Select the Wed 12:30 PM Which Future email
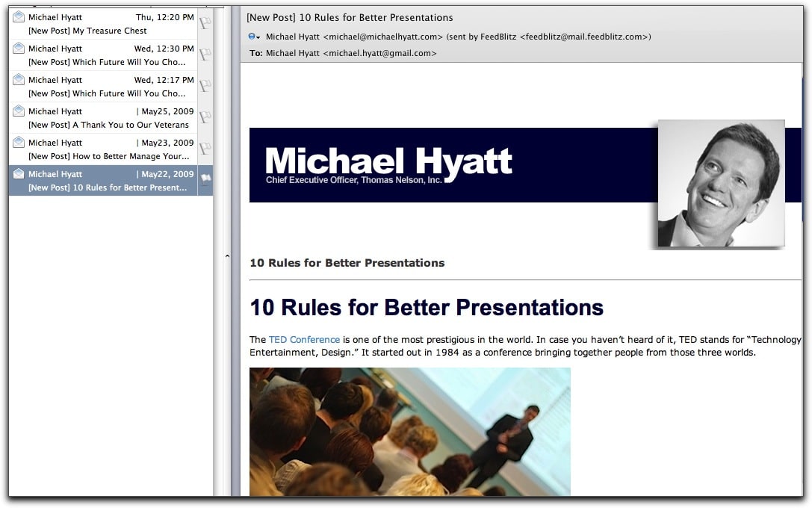The image size is (812, 508). [x=105, y=55]
